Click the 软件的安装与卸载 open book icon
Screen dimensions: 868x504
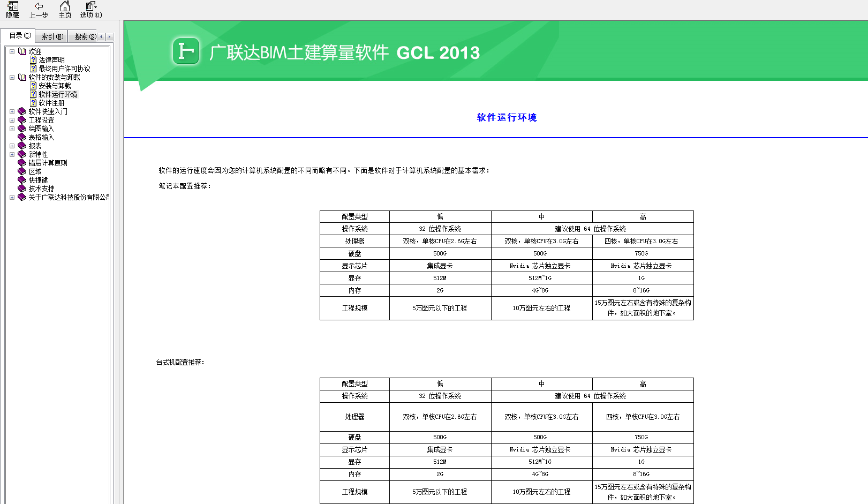[x=22, y=77]
